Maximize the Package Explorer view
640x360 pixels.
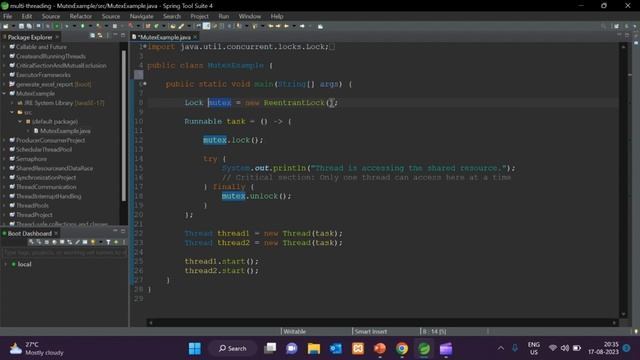coord(123,36)
